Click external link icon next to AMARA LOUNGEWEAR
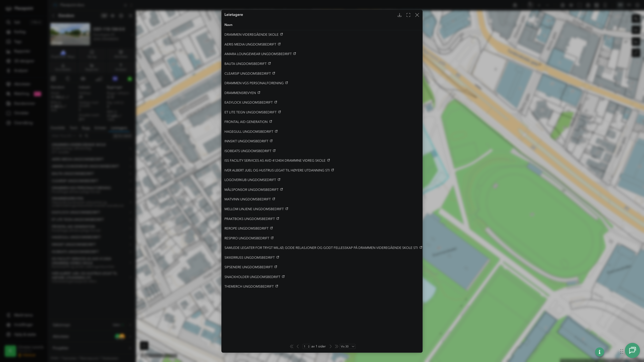Viewport: 644px width, 362px height. coord(295,54)
